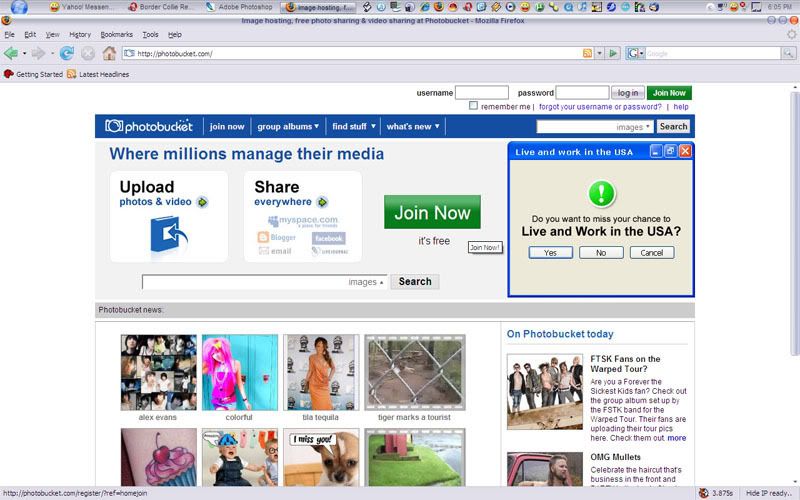Click the RSS feed icon in address bar
This screenshot has height=500, width=800.
(587, 53)
